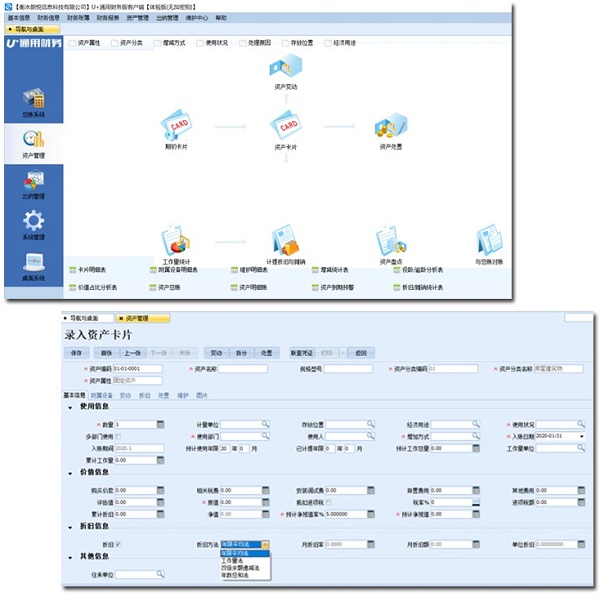The height and width of the screenshot is (597, 600).
Task: Open the 期初卡片 card icon
Action: [x=176, y=128]
